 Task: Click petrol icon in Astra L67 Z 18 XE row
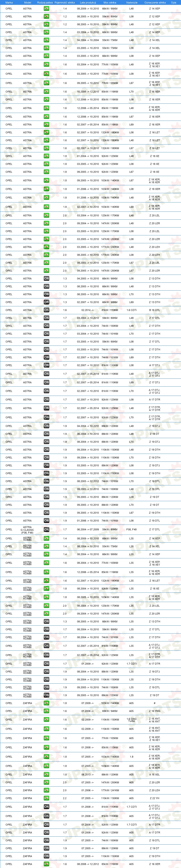pos(47,172)
